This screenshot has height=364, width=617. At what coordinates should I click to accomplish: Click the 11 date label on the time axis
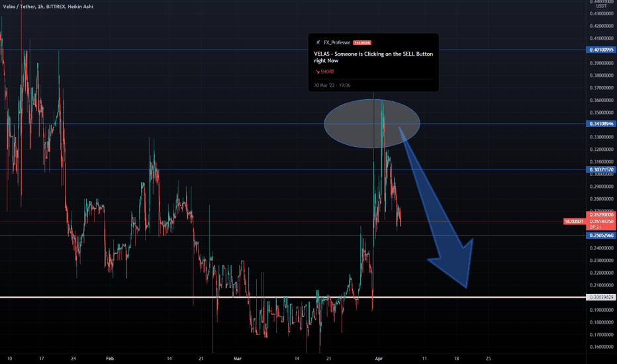tap(424, 359)
